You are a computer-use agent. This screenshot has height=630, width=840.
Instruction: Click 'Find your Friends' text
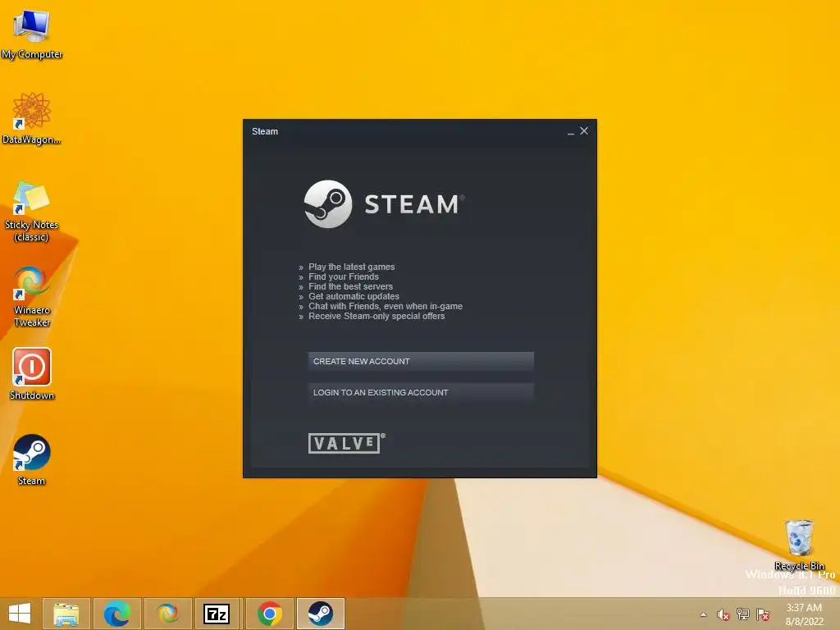[x=344, y=276]
